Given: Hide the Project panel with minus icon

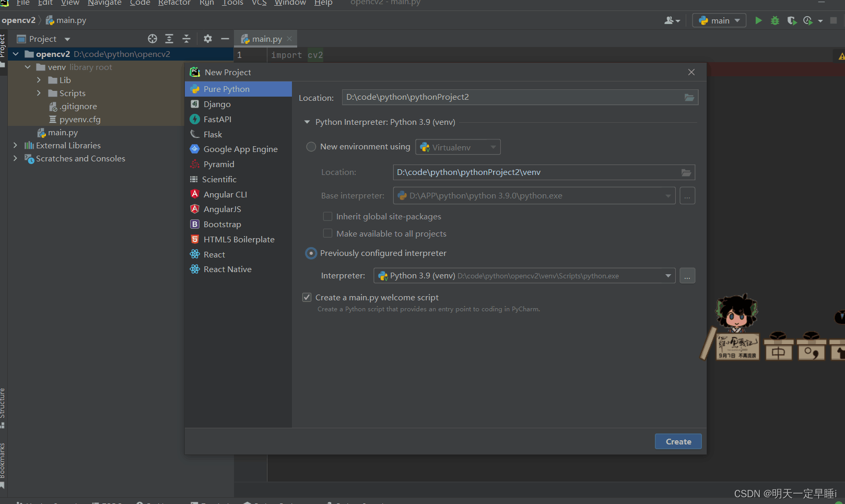Looking at the screenshot, I should click(x=225, y=39).
